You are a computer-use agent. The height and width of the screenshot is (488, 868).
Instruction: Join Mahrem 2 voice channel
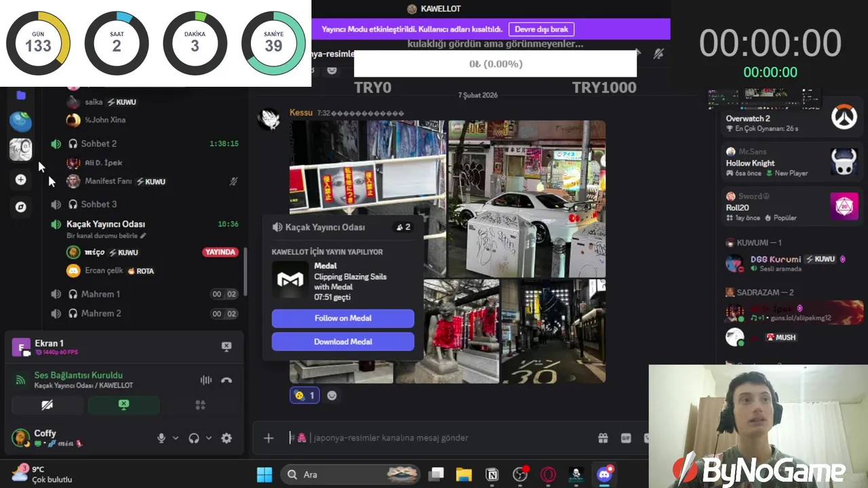(101, 313)
